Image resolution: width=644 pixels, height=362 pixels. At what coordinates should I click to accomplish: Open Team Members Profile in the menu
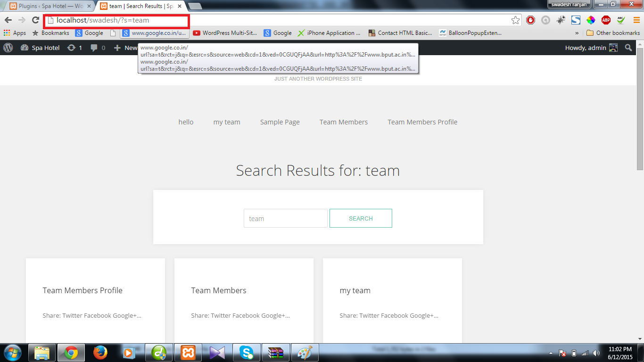(x=422, y=122)
